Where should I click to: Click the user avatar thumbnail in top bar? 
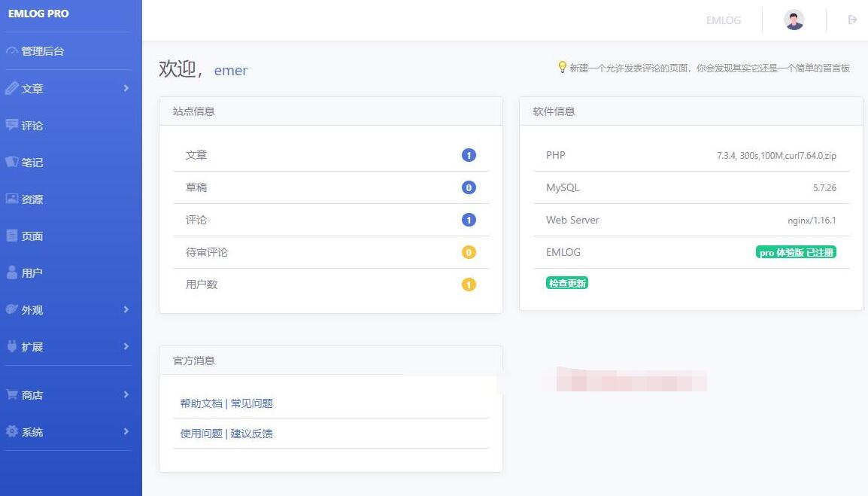[x=793, y=20]
